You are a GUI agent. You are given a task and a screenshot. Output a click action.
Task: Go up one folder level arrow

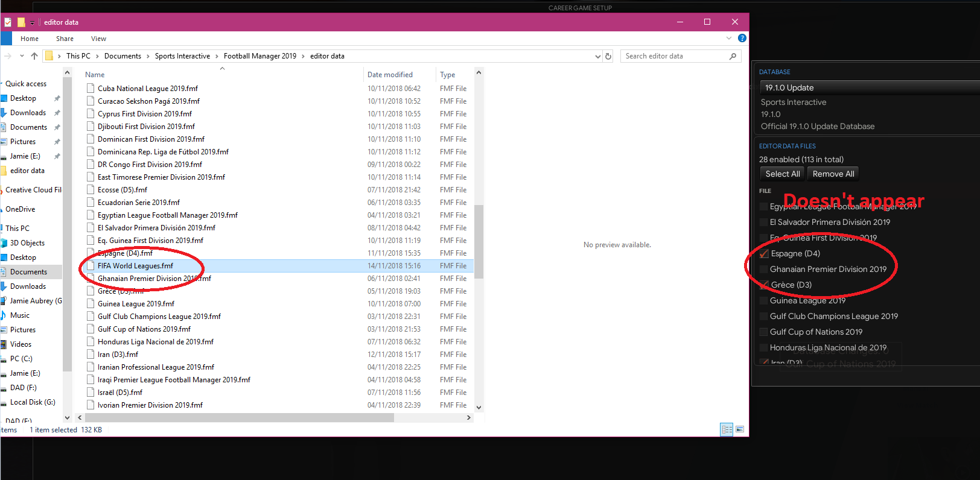tap(34, 56)
